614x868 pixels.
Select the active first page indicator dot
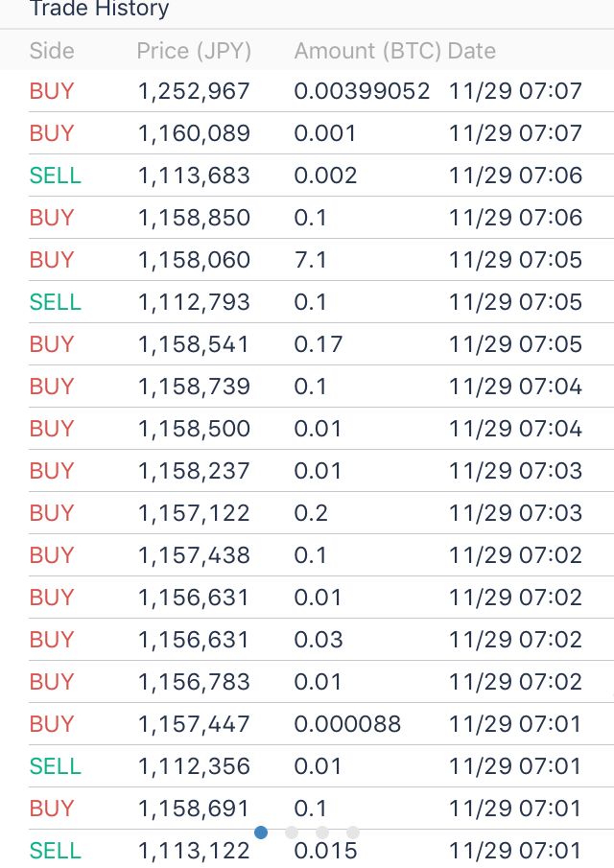(x=261, y=833)
